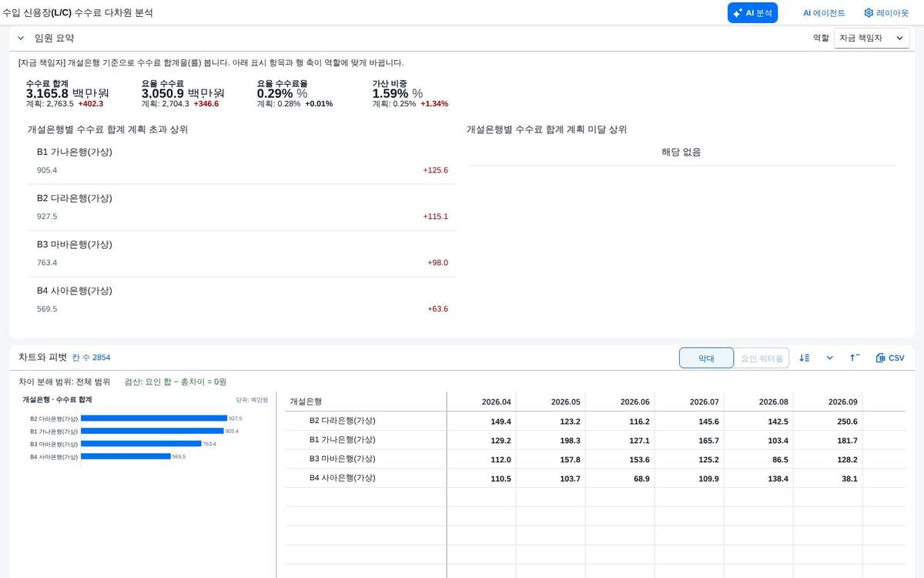The image size is (924, 578).
Task: Select table row B3 마바은행(가상)
Action: 594,459
